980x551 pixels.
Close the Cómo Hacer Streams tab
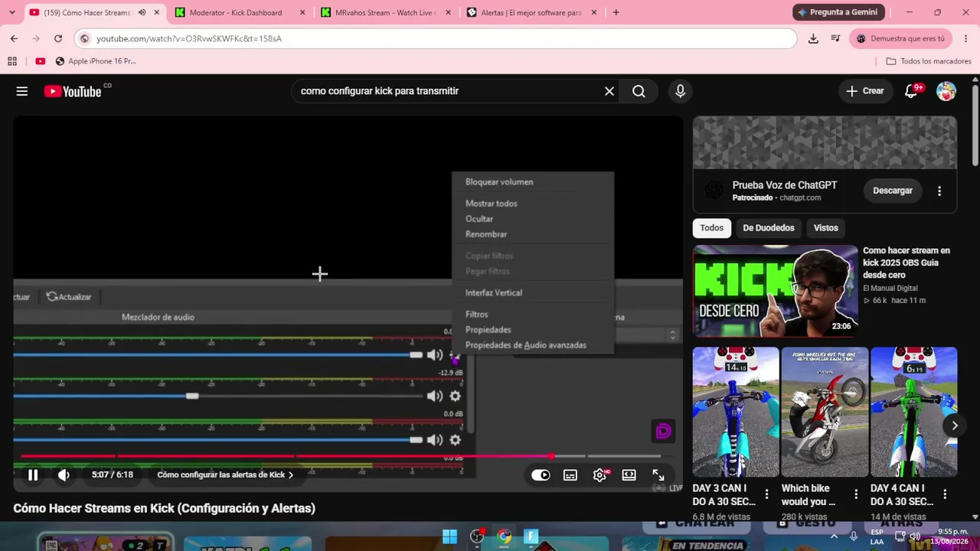tap(157, 12)
